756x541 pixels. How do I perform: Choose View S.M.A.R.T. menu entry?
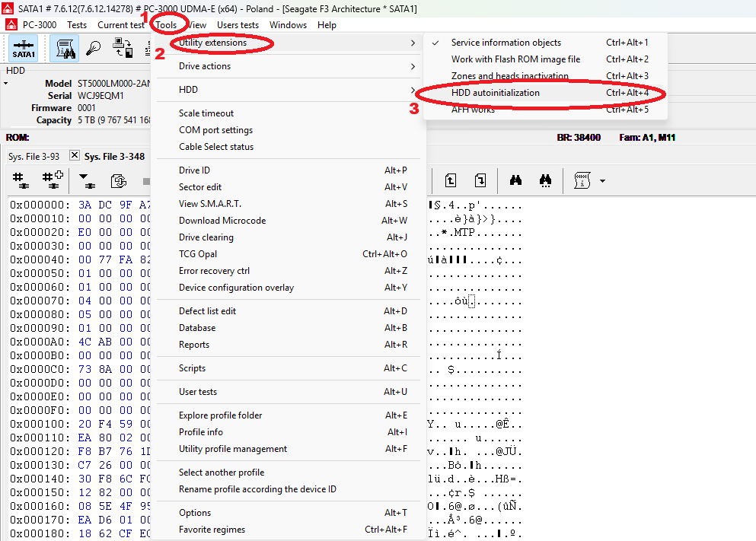(x=210, y=204)
